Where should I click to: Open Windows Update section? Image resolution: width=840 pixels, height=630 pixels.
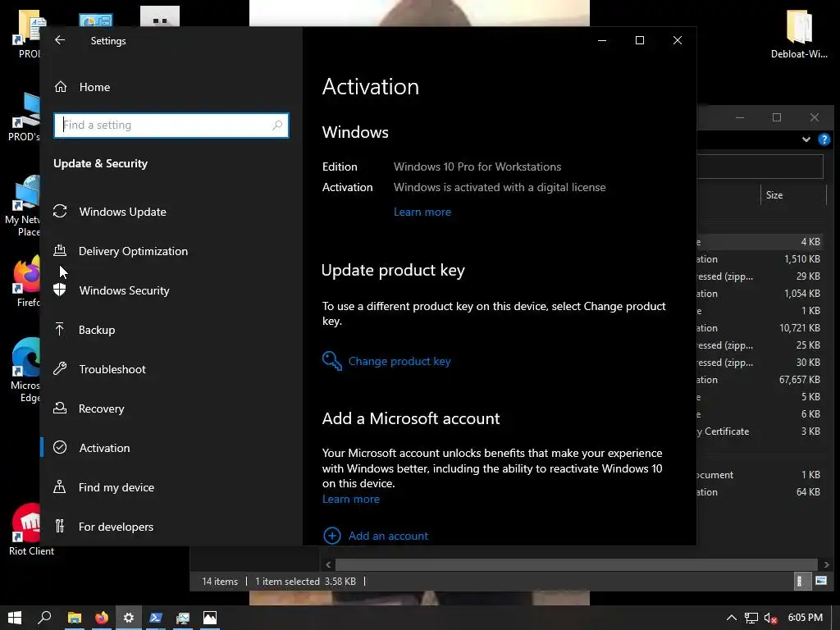click(x=123, y=212)
